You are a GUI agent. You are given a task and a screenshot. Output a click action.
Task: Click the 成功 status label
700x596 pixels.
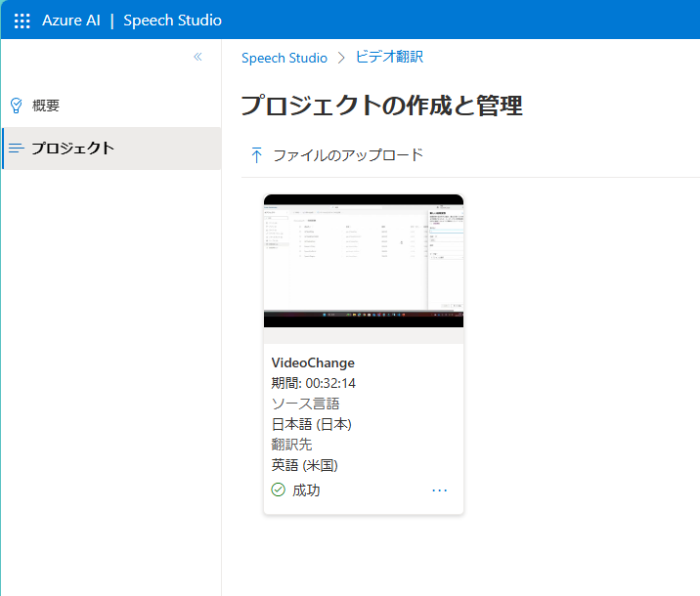[x=306, y=490]
